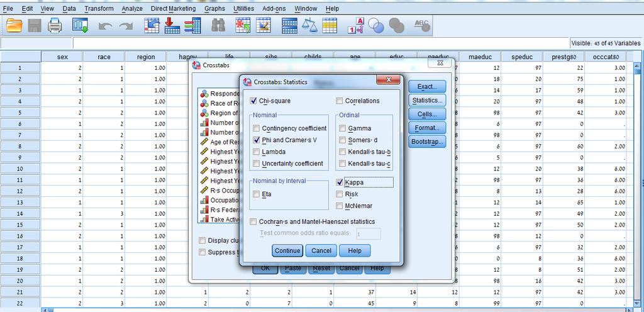Image resolution: width=644 pixels, height=312 pixels.
Task: Click the Select cases icon
Action: click(330, 25)
